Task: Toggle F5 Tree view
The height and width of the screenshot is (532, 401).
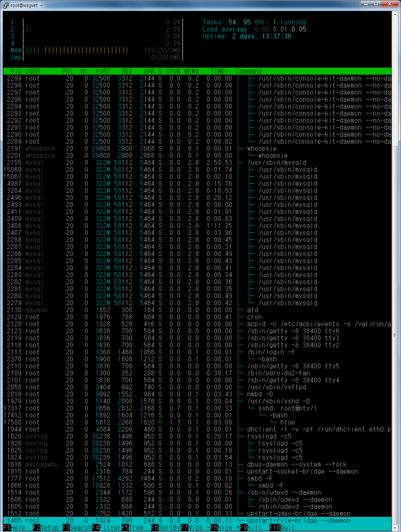Action: [132, 528]
